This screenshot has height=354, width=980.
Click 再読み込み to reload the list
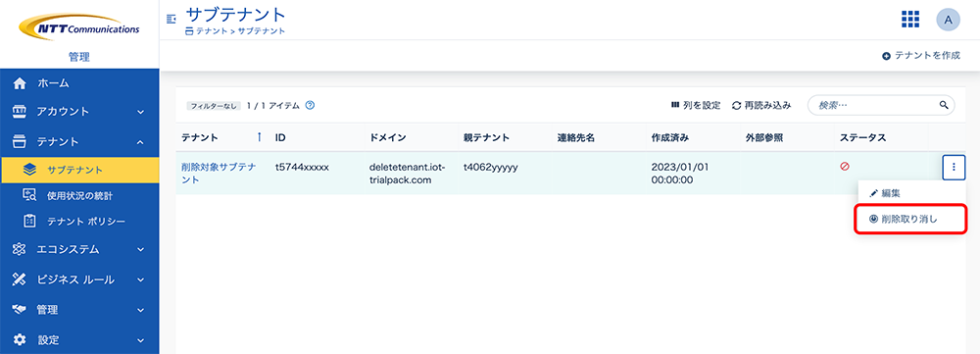tap(761, 105)
